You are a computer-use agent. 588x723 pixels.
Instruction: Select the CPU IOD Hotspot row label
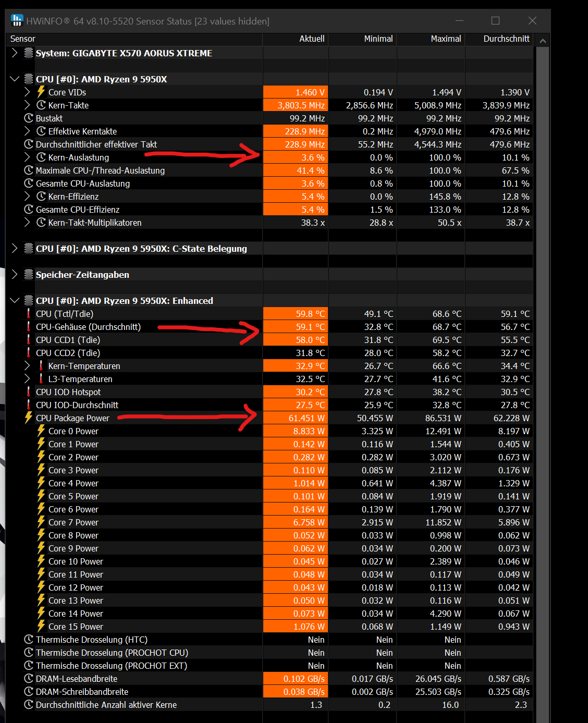tap(68, 392)
